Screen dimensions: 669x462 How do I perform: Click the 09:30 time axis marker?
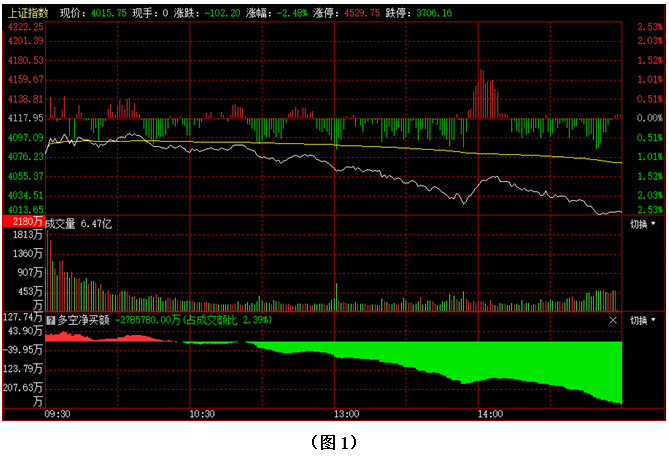coord(58,413)
